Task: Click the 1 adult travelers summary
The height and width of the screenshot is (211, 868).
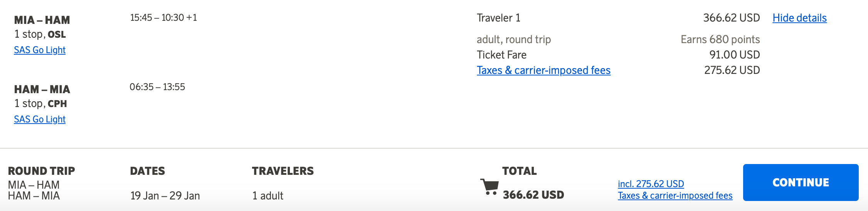Action: (267, 196)
